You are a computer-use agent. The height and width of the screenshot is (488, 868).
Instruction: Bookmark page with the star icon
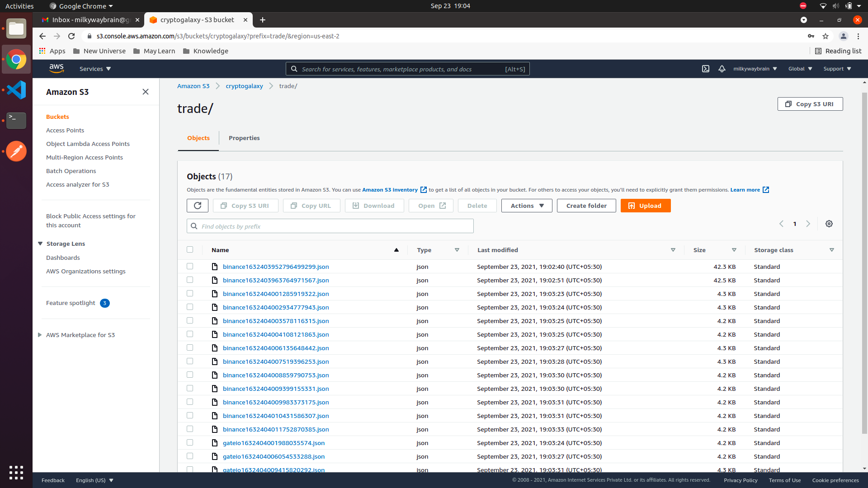(826, 36)
